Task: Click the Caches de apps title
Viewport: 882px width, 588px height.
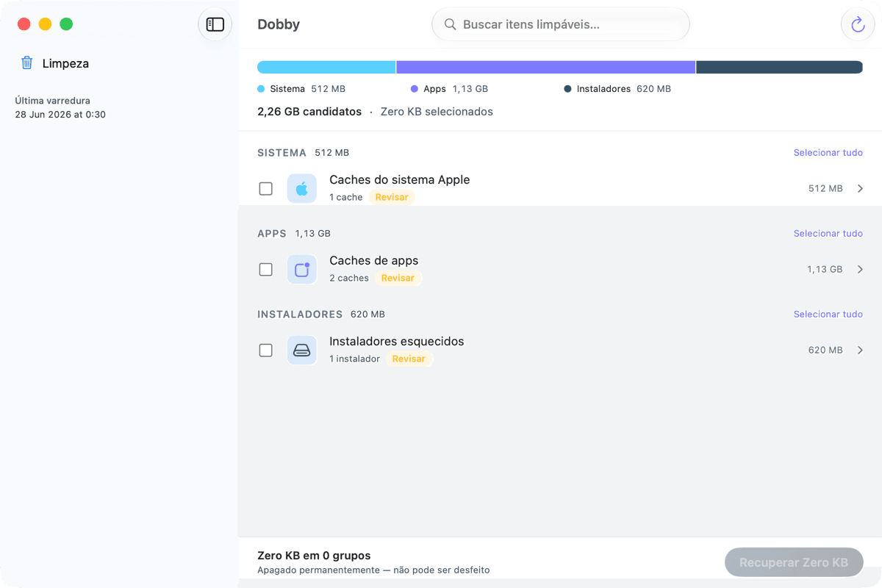Action: [x=373, y=261]
